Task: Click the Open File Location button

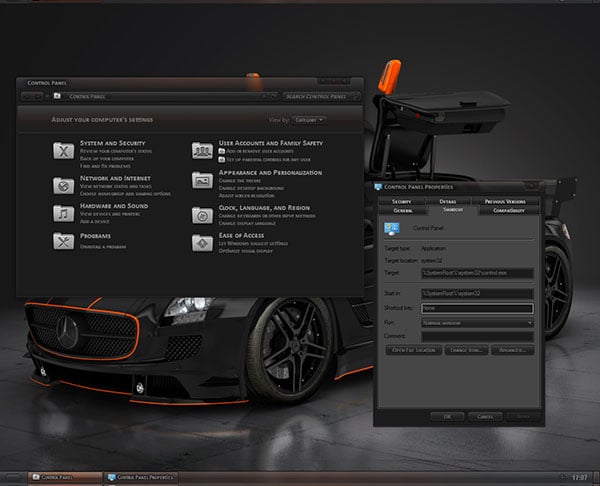Action: tap(414, 350)
